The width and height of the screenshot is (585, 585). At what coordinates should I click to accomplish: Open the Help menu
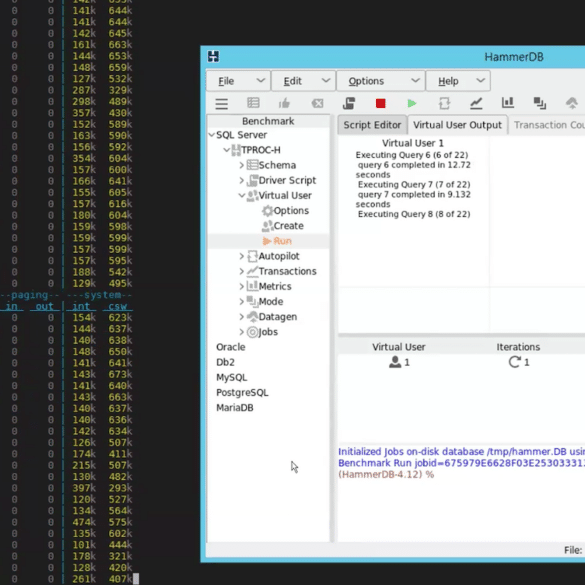(458, 81)
